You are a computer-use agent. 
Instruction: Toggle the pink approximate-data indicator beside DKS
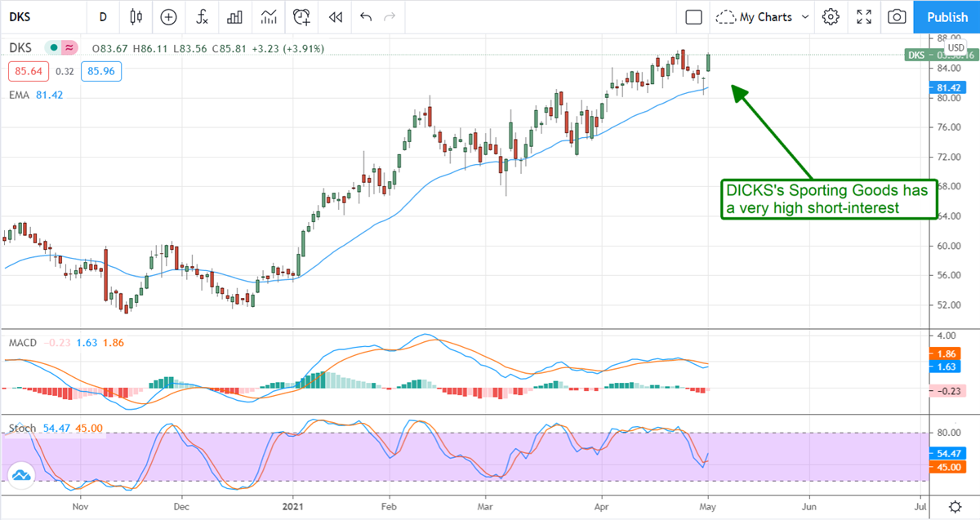(69, 48)
